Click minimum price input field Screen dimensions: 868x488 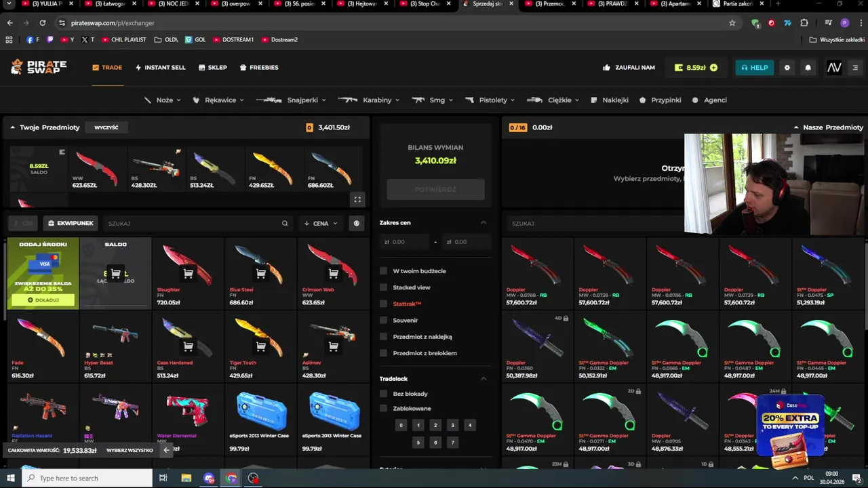406,242
